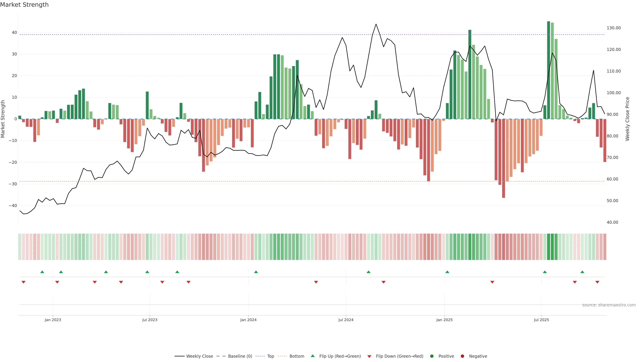644x362 pixels.
Task: Click the darkest green heatmap strip cell
Action: coord(549,247)
